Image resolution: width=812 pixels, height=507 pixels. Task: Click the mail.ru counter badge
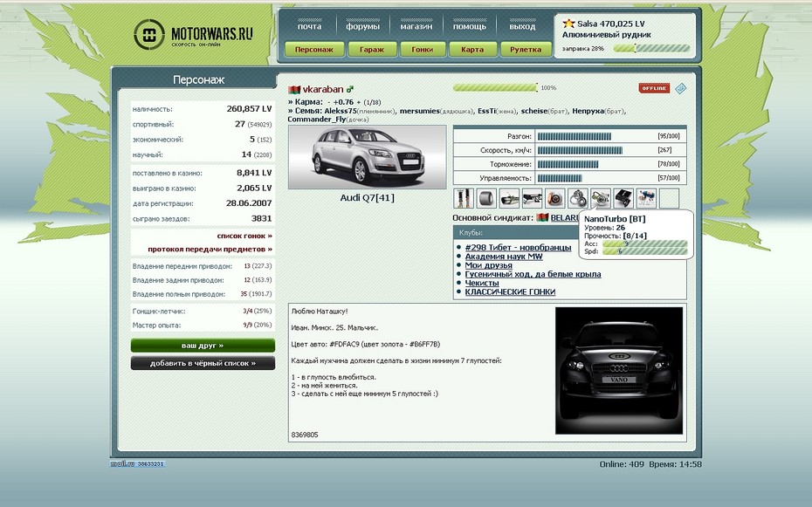[x=138, y=464]
